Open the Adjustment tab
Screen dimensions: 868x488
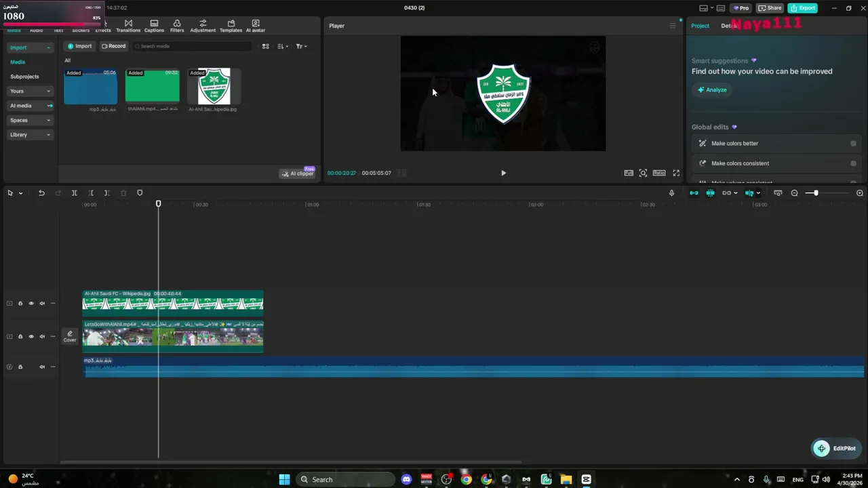[203, 26]
